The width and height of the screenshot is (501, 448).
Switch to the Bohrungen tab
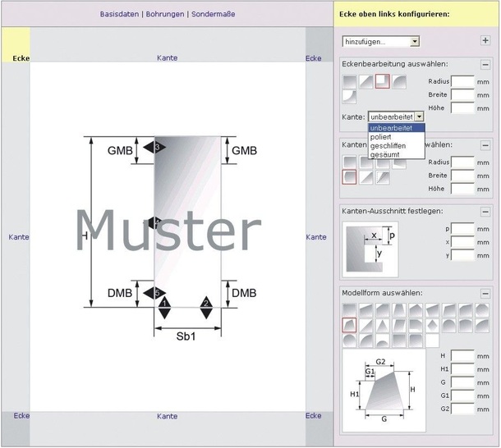(165, 14)
